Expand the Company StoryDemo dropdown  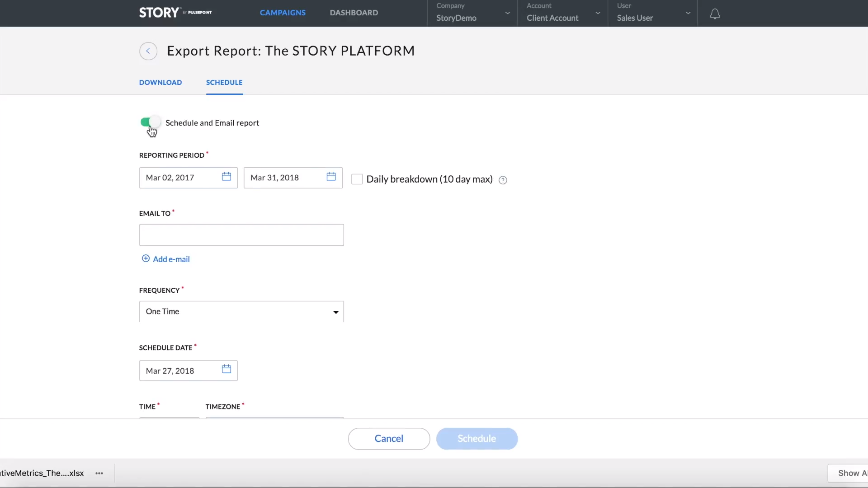472,13
